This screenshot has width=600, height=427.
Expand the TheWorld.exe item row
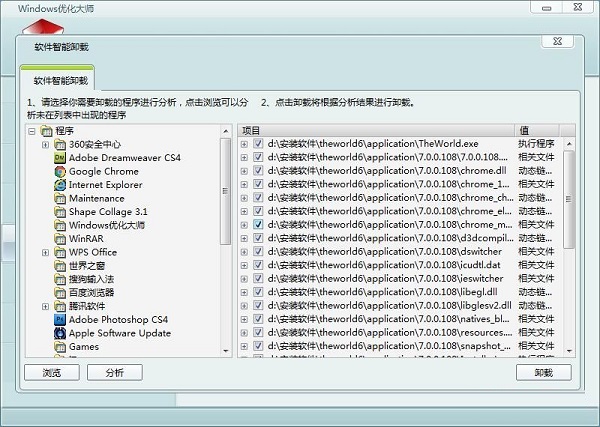pos(244,145)
